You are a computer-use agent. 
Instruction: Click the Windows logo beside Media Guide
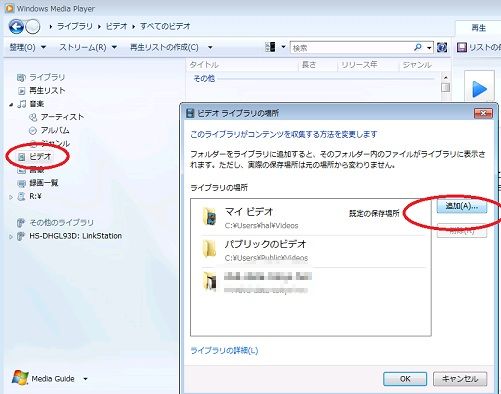click(20, 378)
